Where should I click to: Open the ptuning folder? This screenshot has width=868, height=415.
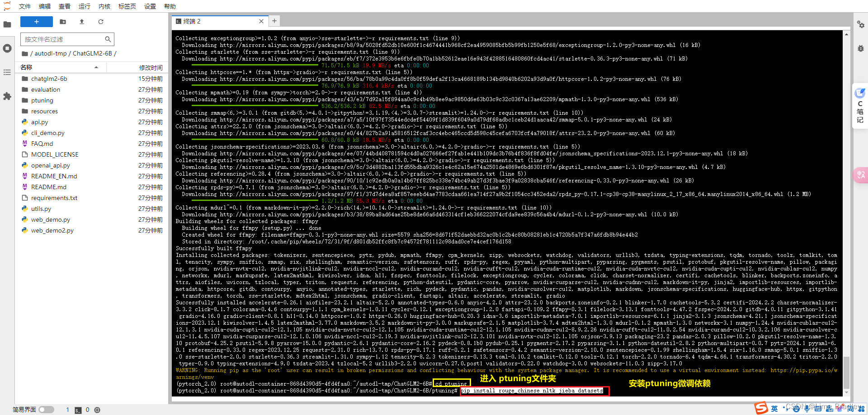tap(92, 100)
